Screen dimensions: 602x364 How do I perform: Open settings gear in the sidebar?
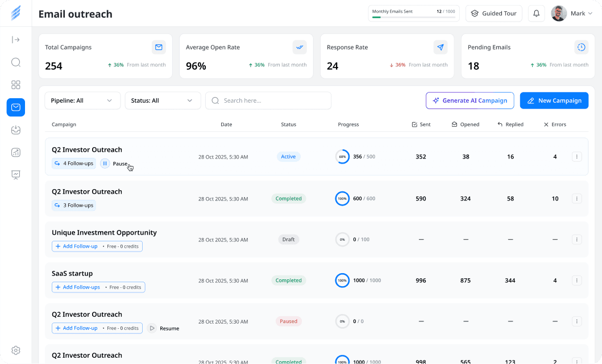point(16,350)
